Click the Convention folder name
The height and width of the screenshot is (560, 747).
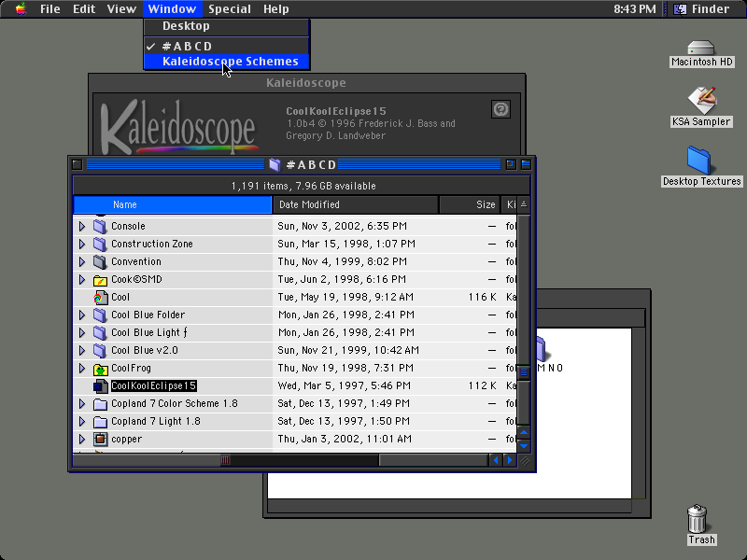click(x=135, y=261)
